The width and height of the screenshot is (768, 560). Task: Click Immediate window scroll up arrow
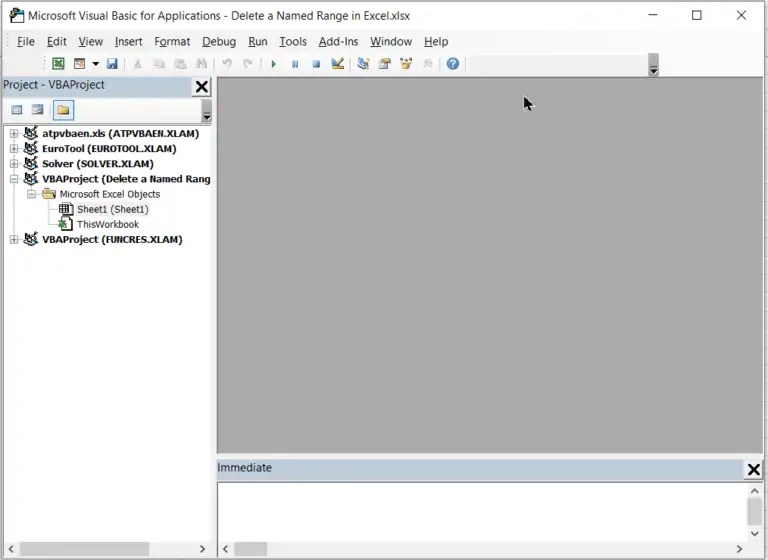click(754, 491)
